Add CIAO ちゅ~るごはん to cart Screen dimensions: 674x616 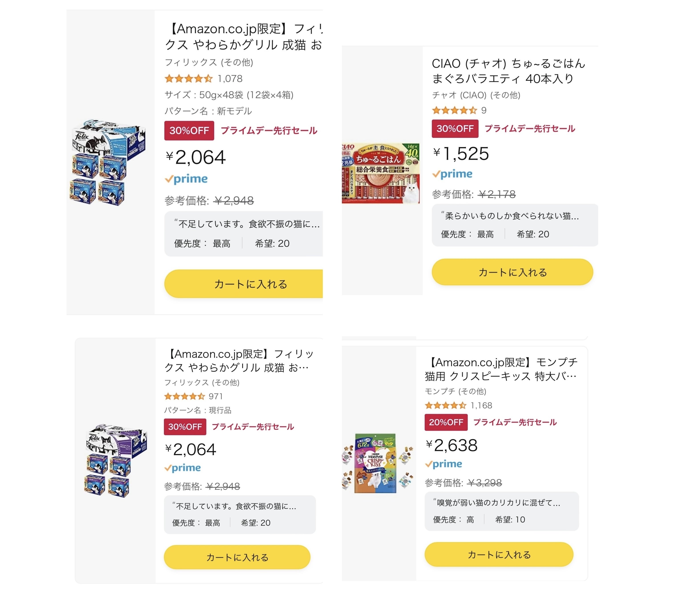[x=512, y=272]
